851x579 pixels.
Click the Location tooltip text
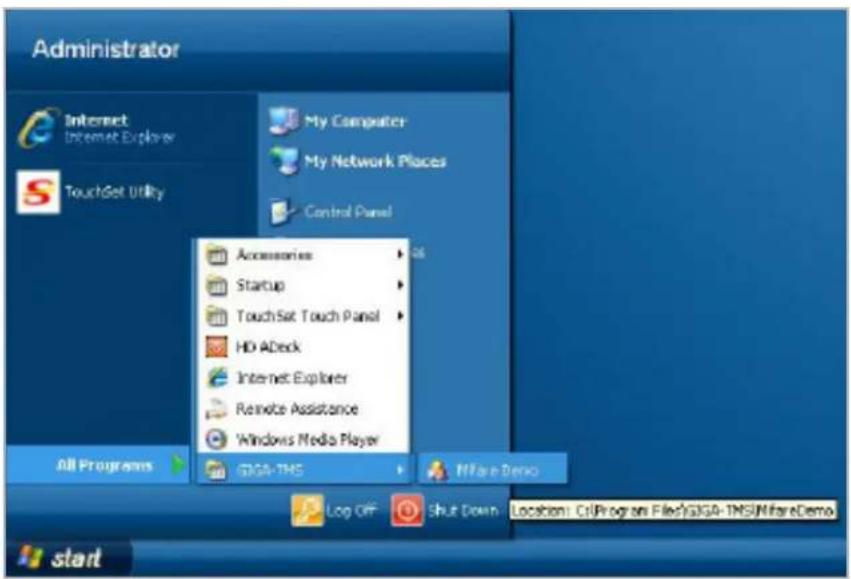pos(672,511)
